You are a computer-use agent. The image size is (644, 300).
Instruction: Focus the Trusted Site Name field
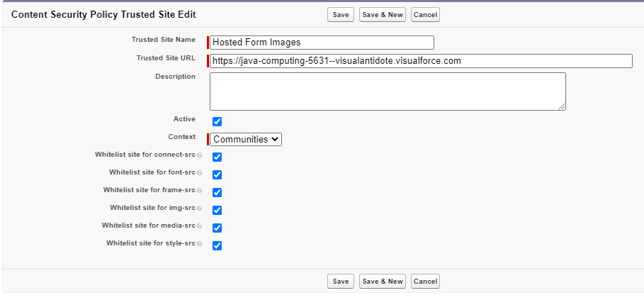322,43
